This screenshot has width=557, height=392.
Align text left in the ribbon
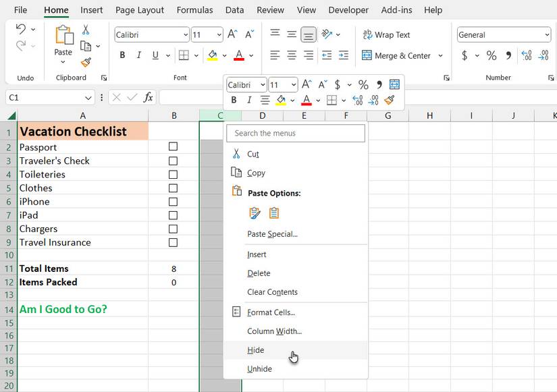275,55
